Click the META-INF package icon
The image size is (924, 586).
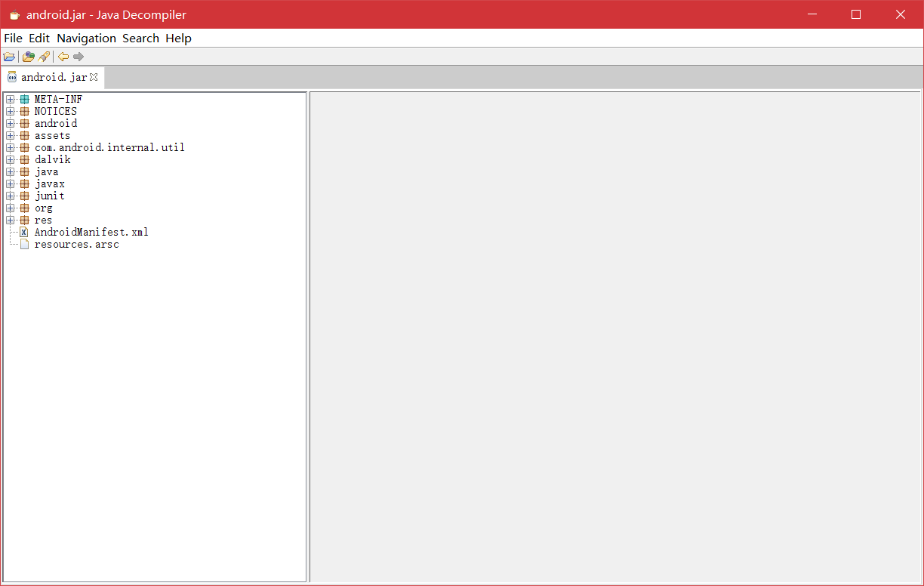point(25,99)
